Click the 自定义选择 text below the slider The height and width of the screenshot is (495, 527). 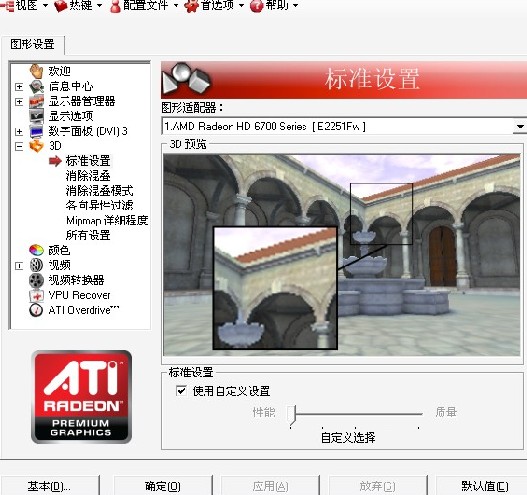click(x=348, y=438)
